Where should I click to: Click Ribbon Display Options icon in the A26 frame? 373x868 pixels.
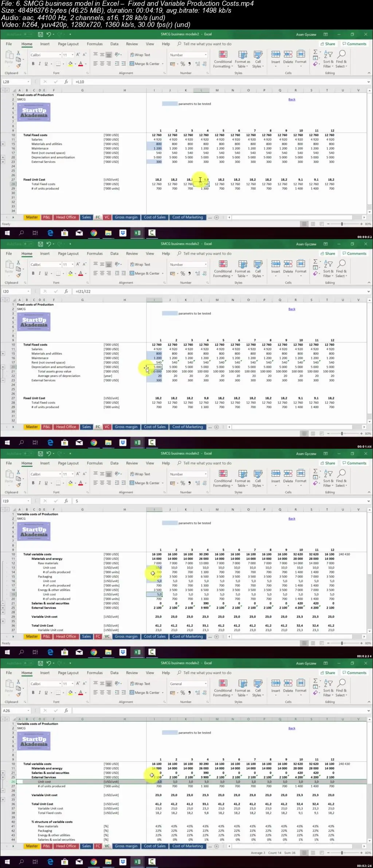click(x=326, y=663)
